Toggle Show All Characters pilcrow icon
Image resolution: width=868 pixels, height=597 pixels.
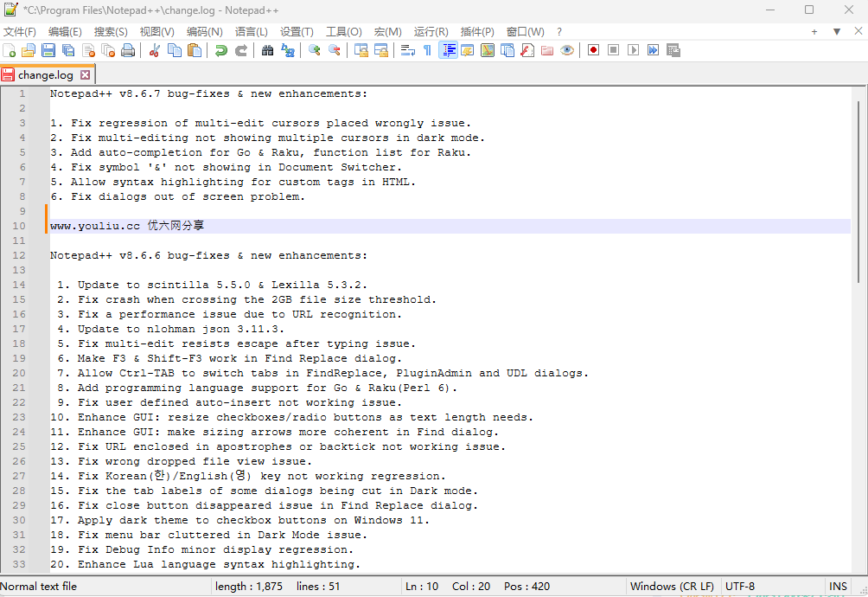coord(427,50)
